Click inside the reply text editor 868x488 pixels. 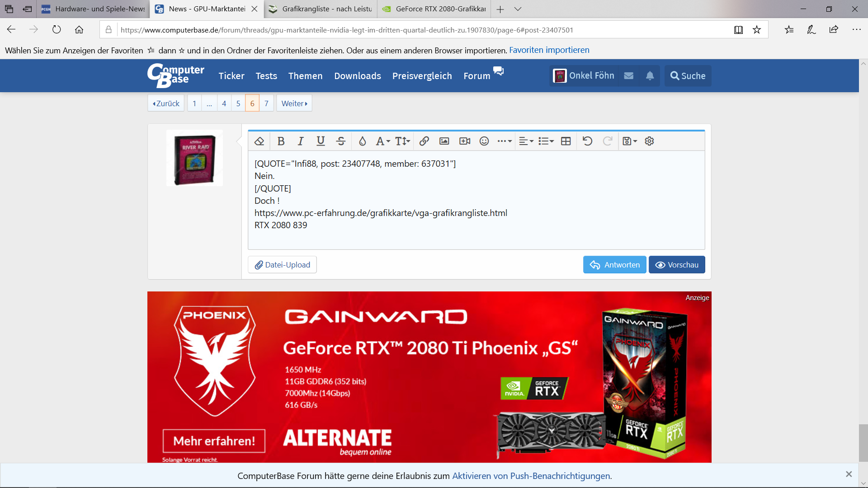pos(476,200)
